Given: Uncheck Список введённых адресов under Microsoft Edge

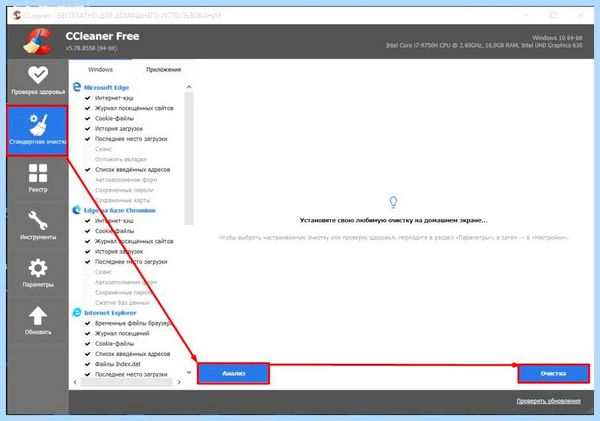Looking at the screenshot, I should click(88, 170).
